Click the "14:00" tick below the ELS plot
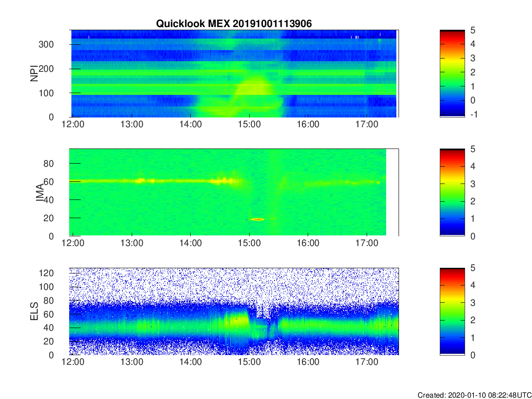 click(190, 362)
